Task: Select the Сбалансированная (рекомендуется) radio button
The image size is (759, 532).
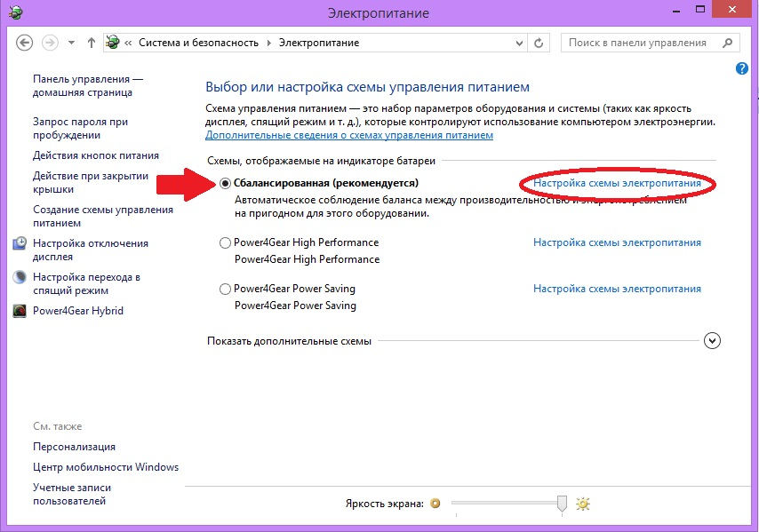Action: coord(225,183)
